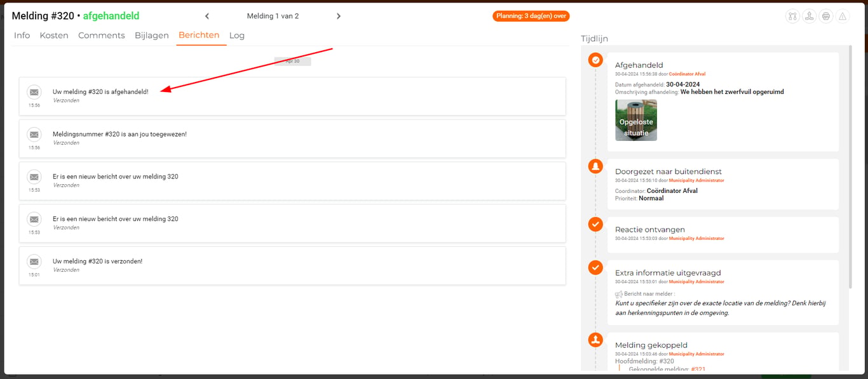868x379 pixels.
Task: Click the Afgehandeld checkmark timeline marker
Action: pyautogui.click(x=595, y=60)
